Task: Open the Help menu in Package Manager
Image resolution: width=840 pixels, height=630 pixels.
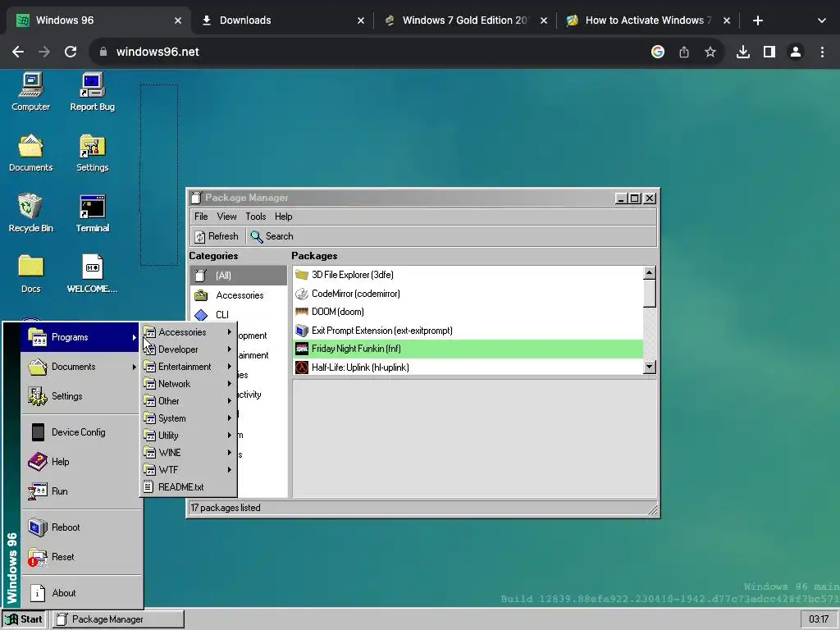Action: tap(283, 217)
